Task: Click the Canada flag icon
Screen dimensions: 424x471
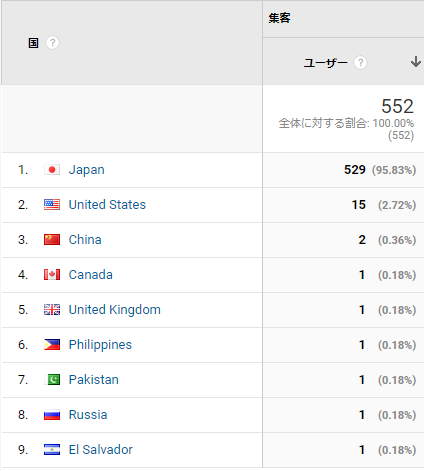Action: pyautogui.click(x=52, y=275)
